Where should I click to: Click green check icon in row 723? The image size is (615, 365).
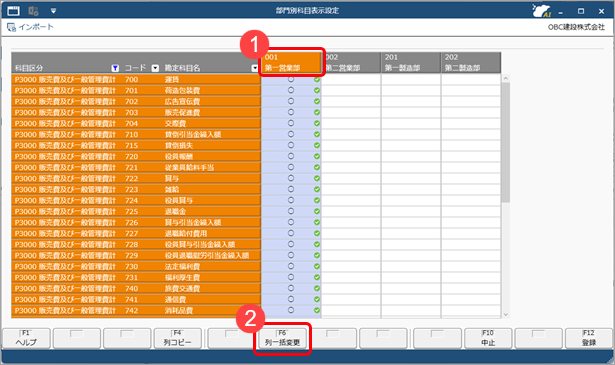(x=317, y=189)
